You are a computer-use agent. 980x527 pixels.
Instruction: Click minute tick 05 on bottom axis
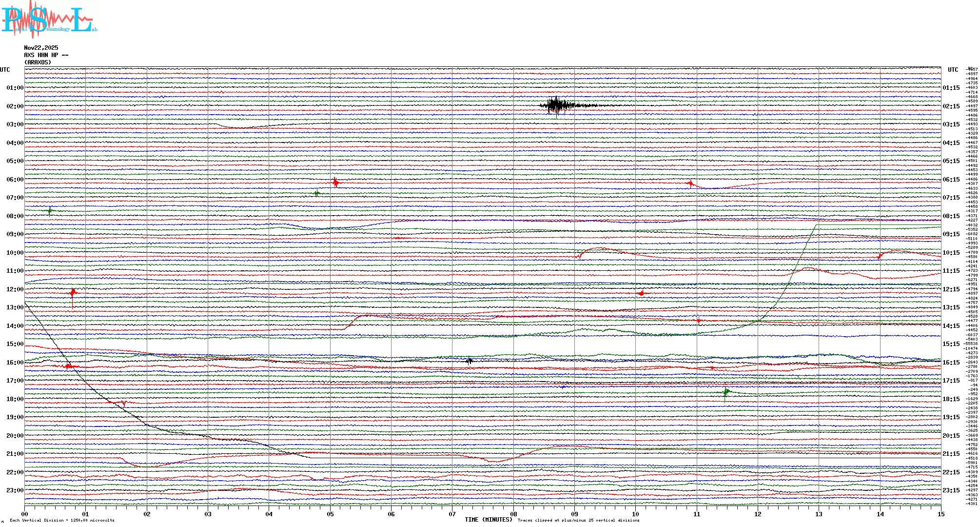pyautogui.click(x=330, y=514)
